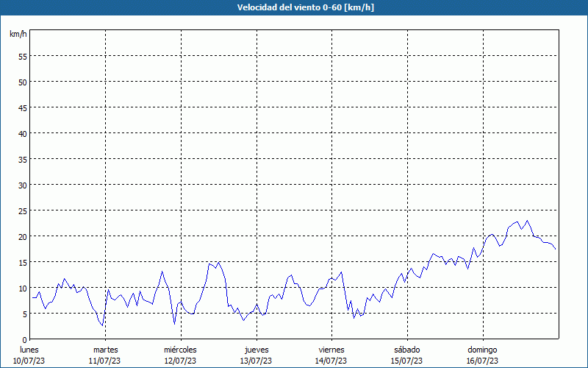Image resolution: width=588 pixels, height=368 pixels.
Task: Select the 'domingo' day label
Action: click(x=482, y=350)
